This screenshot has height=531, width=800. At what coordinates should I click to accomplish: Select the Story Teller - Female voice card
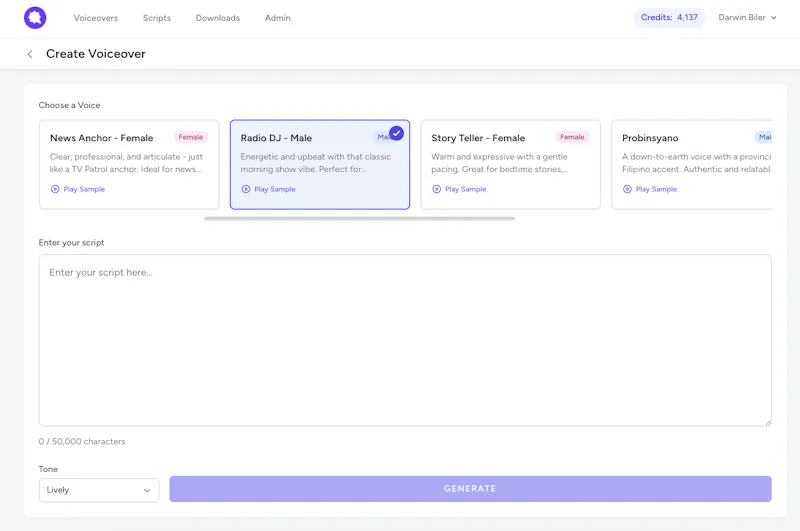coord(511,165)
